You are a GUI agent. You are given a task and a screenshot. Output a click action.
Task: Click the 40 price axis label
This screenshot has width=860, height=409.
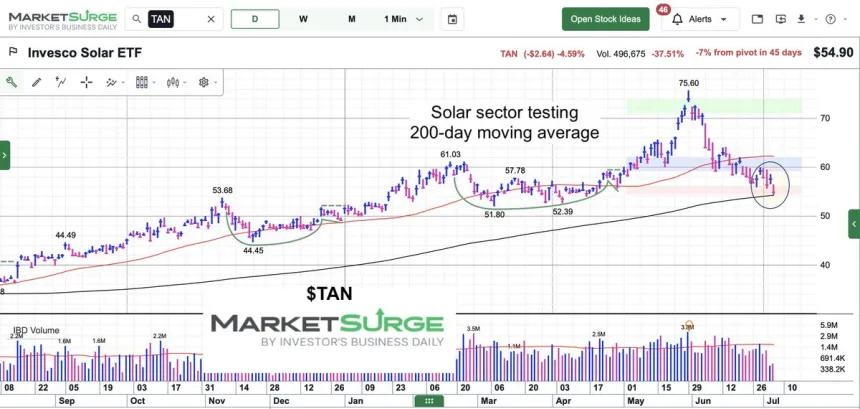(x=825, y=265)
